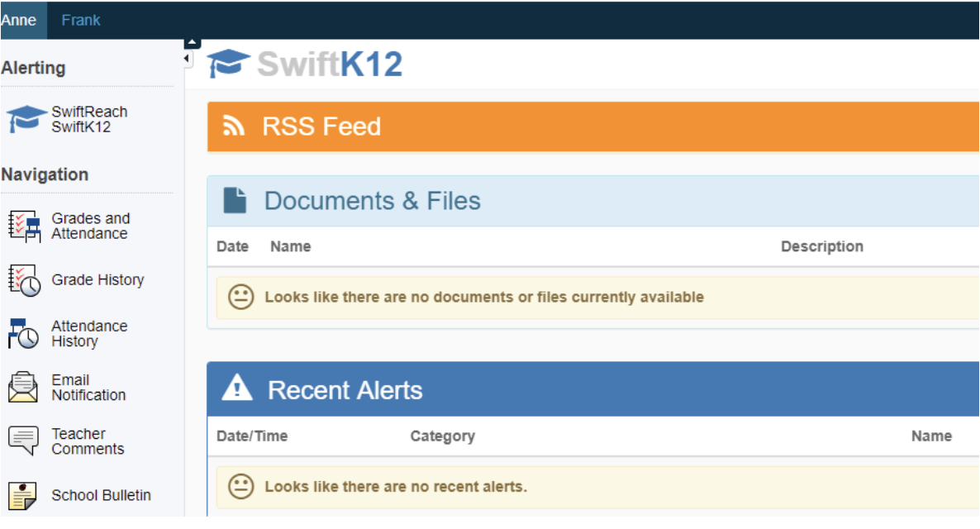The height and width of the screenshot is (529, 980).
Task: Select the RSS Feed orange header
Action: point(592,126)
